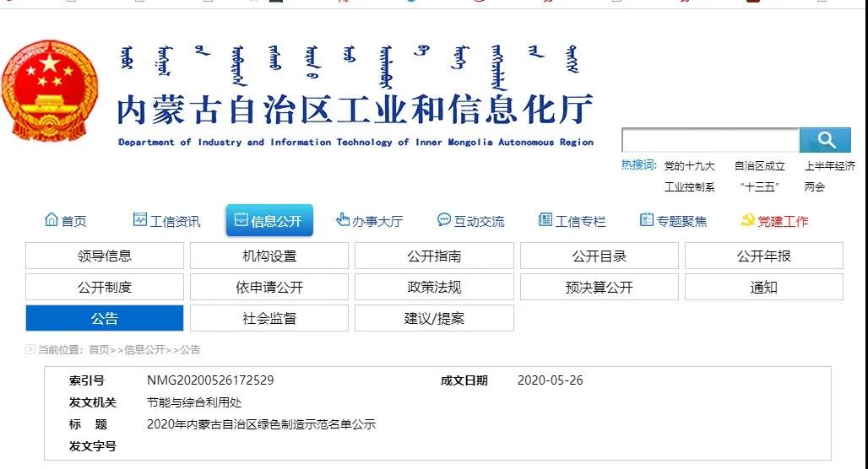Select the 预决算公开 category
The image size is (868, 469).
(x=599, y=288)
